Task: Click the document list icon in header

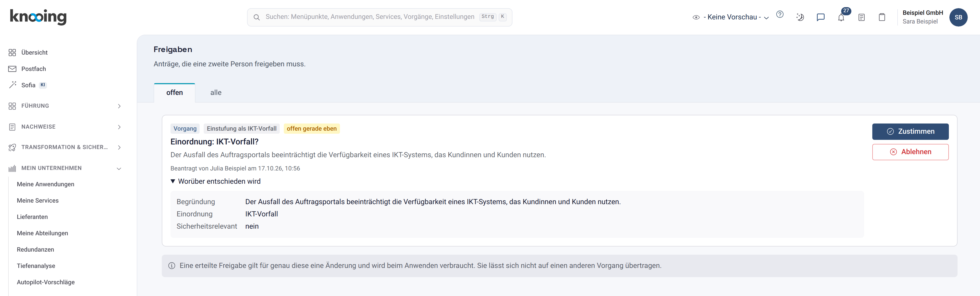Action: click(862, 18)
